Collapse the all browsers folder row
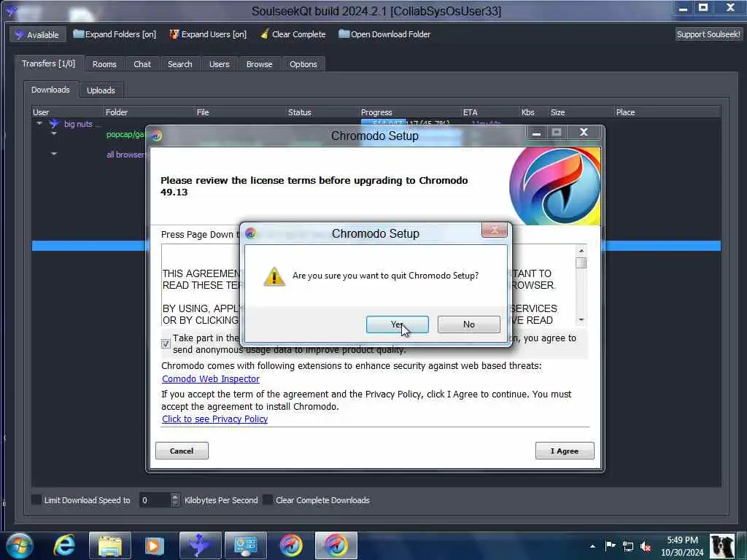 (x=54, y=155)
